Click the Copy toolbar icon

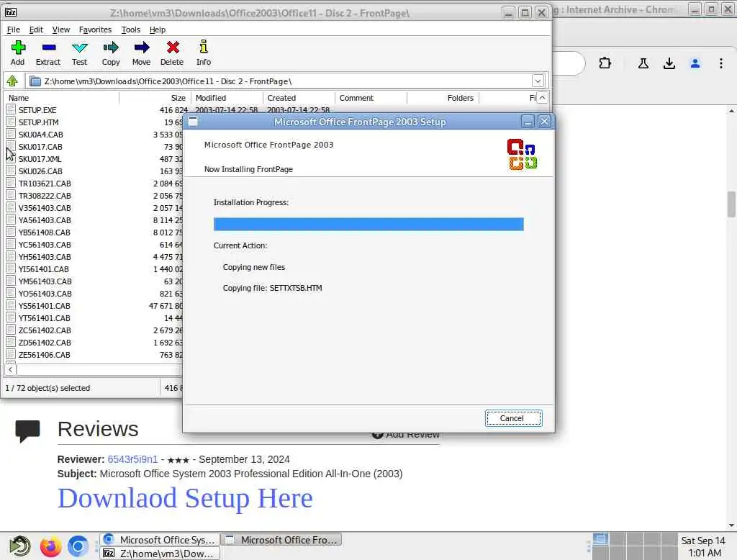[110, 48]
